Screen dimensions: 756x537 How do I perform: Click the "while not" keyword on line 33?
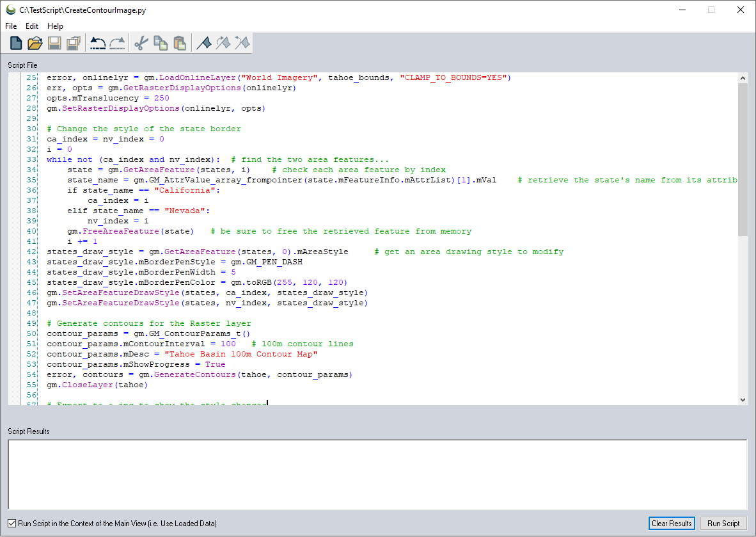tap(70, 160)
